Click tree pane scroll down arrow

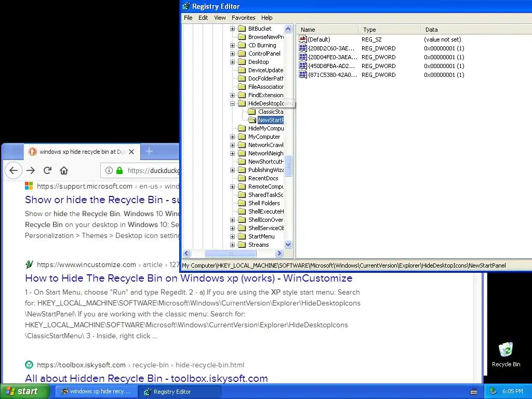(x=288, y=245)
